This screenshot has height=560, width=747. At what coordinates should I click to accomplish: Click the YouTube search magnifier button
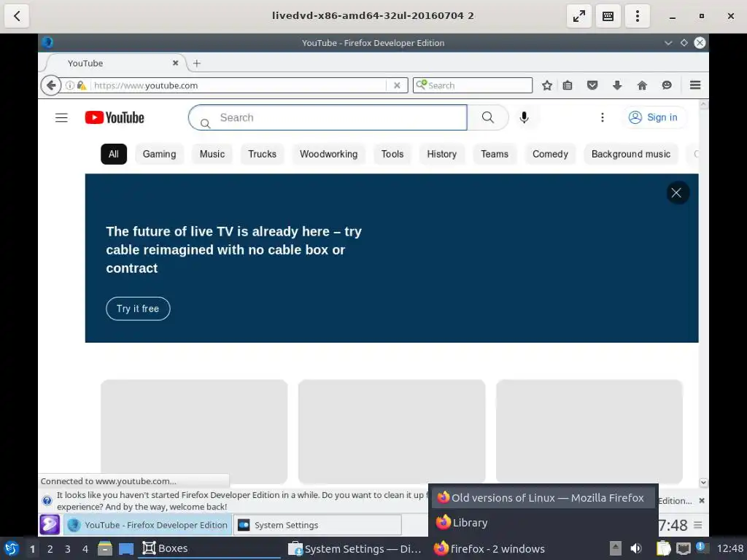click(488, 117)
